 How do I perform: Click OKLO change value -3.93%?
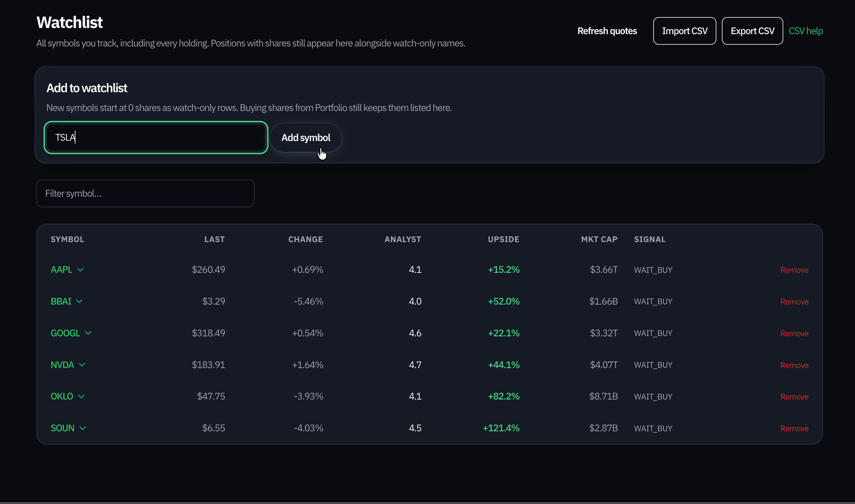tap(308, 396)
